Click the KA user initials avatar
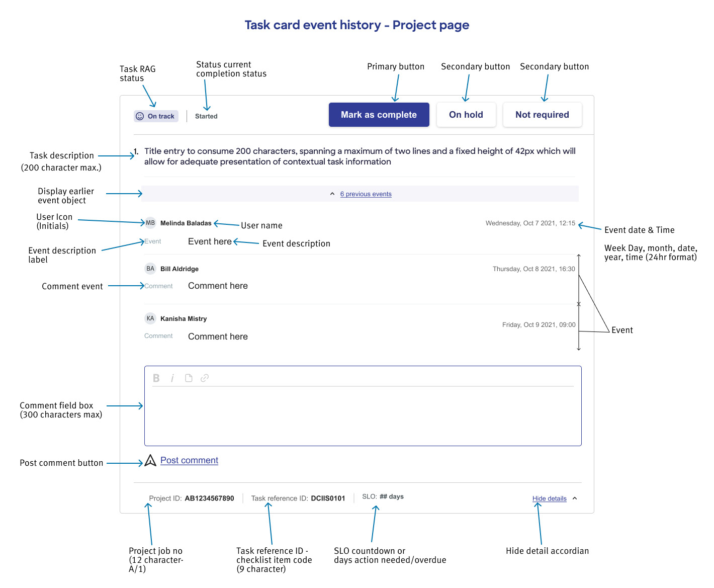The width and height of the screenshot is (714, 588). (150, 318)
